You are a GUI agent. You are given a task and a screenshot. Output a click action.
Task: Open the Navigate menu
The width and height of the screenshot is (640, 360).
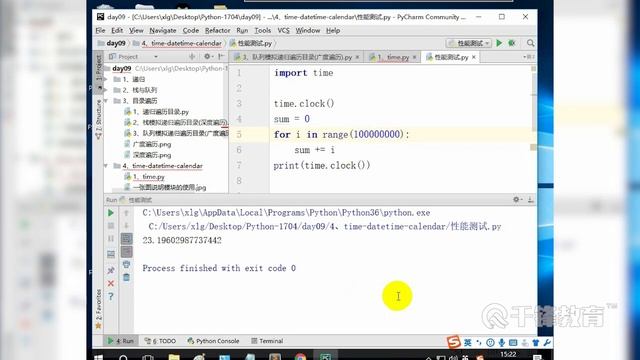click(x=162, y=30)
